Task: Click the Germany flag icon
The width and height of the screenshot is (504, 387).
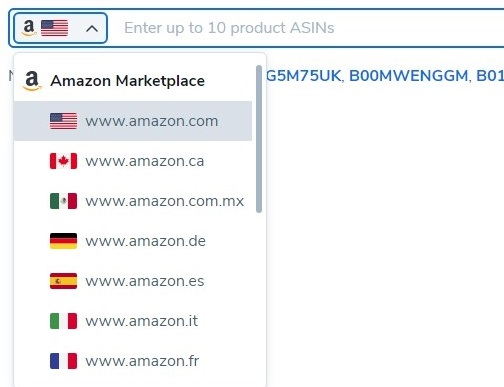Action: click(x=63, y=241)
